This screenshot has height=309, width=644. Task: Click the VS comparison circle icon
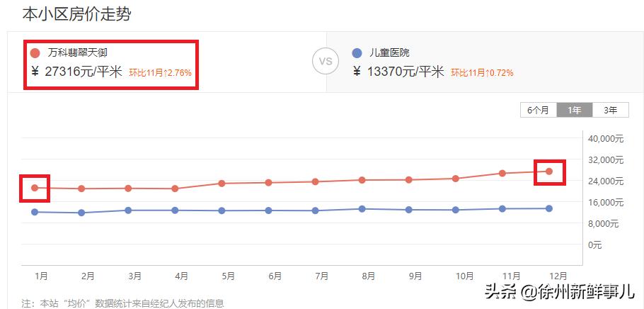coord(326,61)
